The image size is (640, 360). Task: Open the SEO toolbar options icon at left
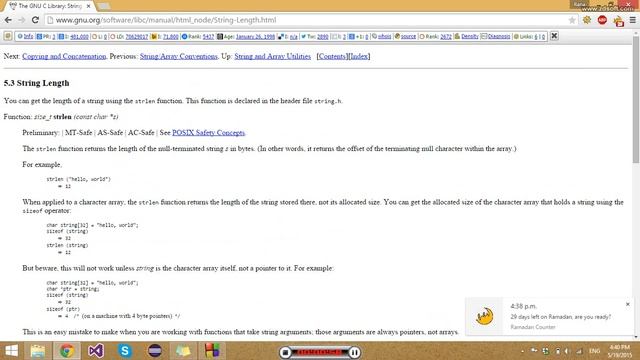point(8,36)
